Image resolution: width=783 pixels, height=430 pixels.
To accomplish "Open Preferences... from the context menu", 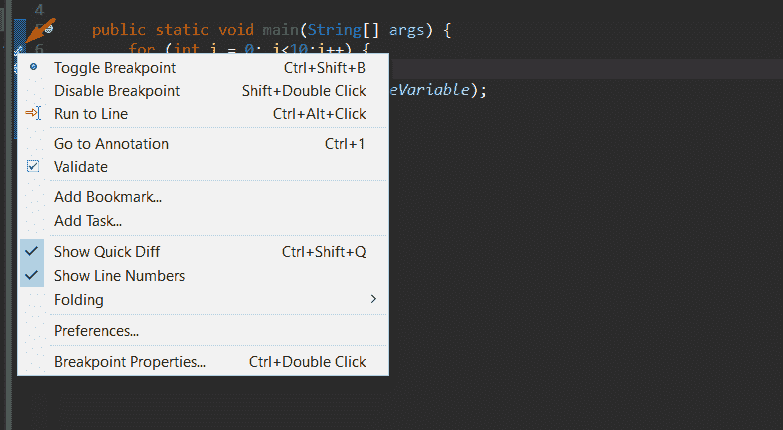I will pos(203,330).
